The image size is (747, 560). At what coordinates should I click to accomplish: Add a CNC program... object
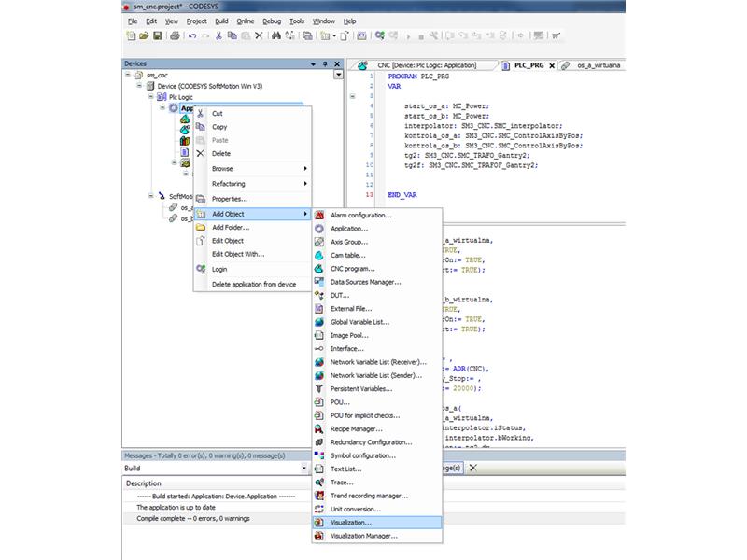click(x=377, y=269)
